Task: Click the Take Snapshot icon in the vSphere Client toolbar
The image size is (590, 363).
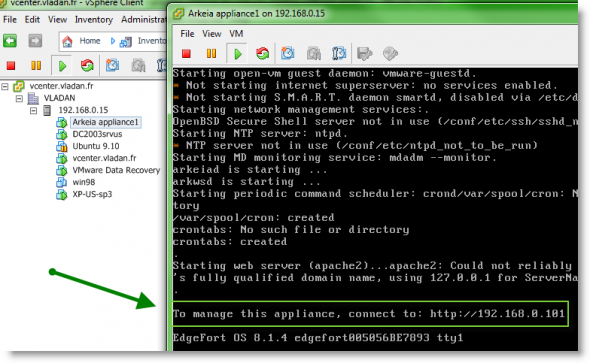Action: point(112,66)
